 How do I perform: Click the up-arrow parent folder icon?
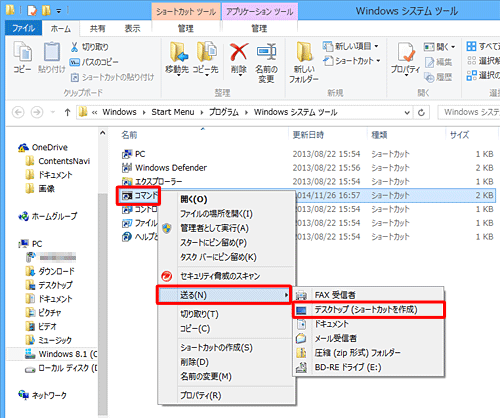67,112
